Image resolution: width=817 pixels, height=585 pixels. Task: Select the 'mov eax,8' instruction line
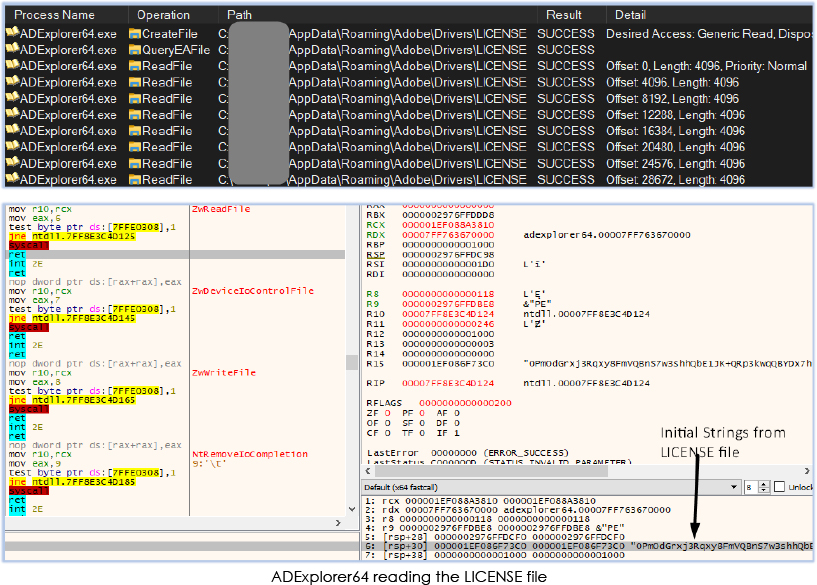point(34,382)
